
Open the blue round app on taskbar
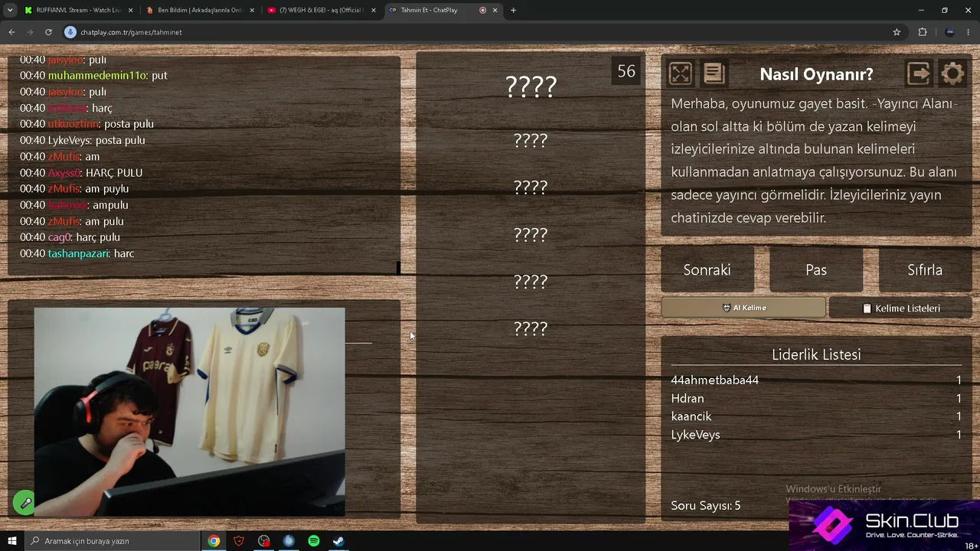click(289, 541)
